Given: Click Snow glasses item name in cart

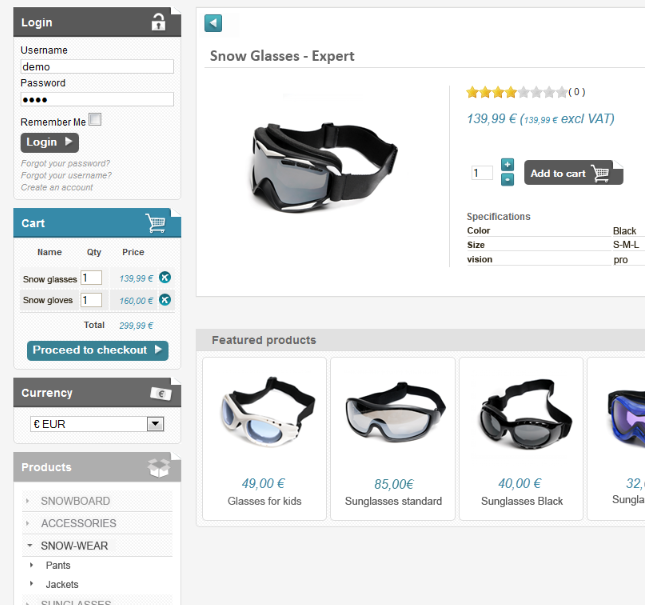Looking at the screenshot, I should [x=50, y=279].
